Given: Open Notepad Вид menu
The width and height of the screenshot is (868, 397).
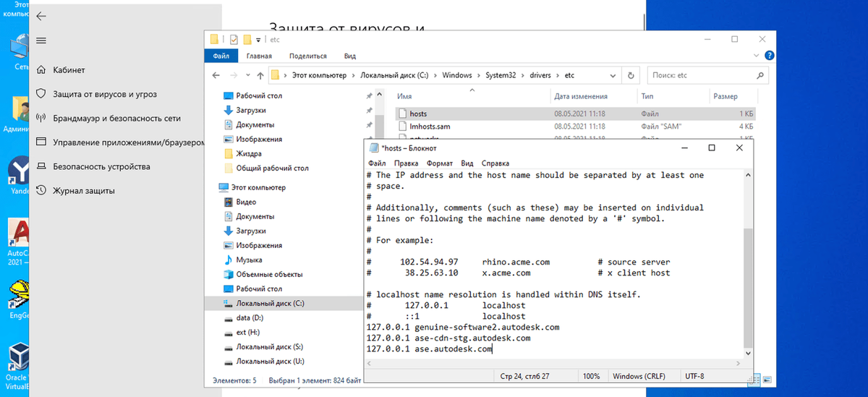Looking at the screenshot, I should pyautogui.click(x=467, y=163).
